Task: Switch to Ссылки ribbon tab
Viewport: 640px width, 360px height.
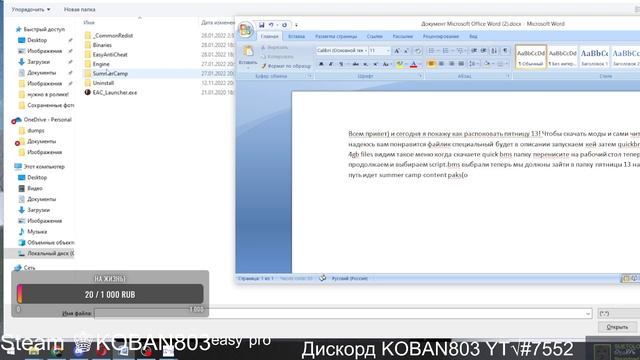Action: 374,36
